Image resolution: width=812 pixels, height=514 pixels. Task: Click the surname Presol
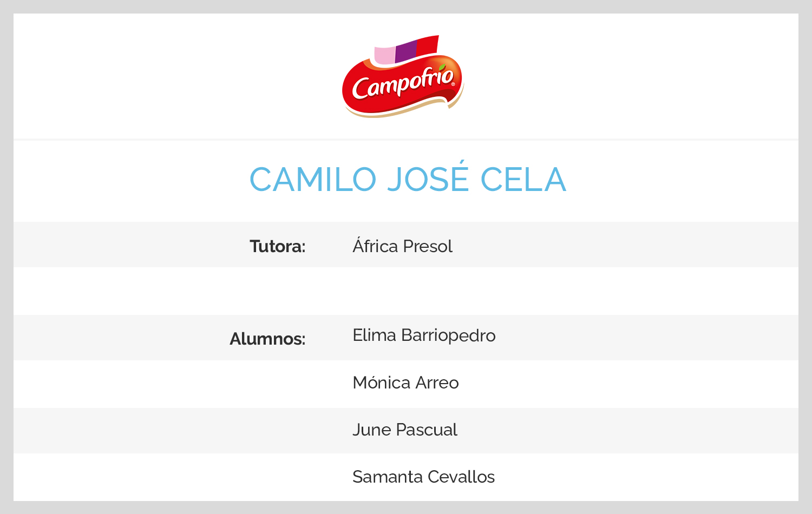[428, 247]
